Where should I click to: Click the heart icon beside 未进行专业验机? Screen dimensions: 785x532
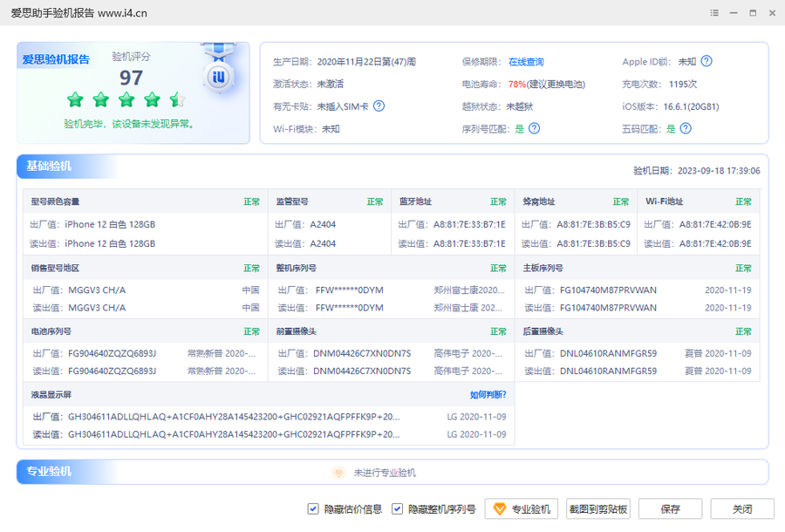(339, 473)
